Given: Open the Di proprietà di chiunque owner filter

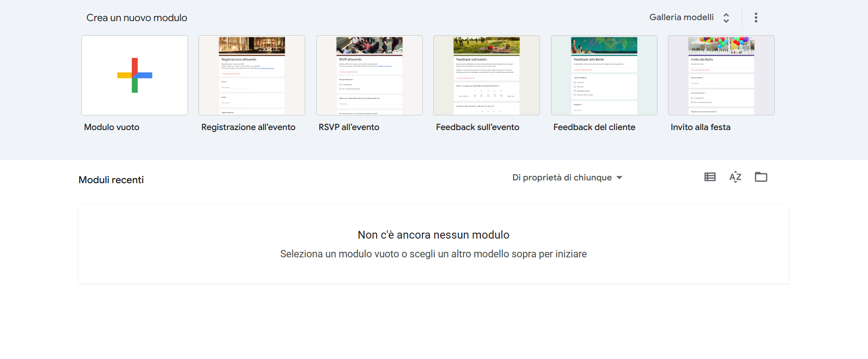Looking at the screenshot, I should point(567,177).
